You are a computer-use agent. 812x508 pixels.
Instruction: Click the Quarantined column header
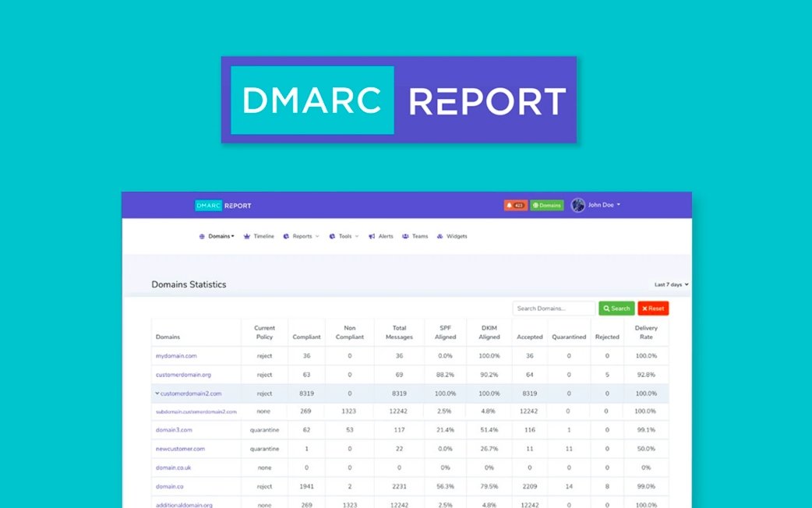pyautogui.click(x=569, y=337)
